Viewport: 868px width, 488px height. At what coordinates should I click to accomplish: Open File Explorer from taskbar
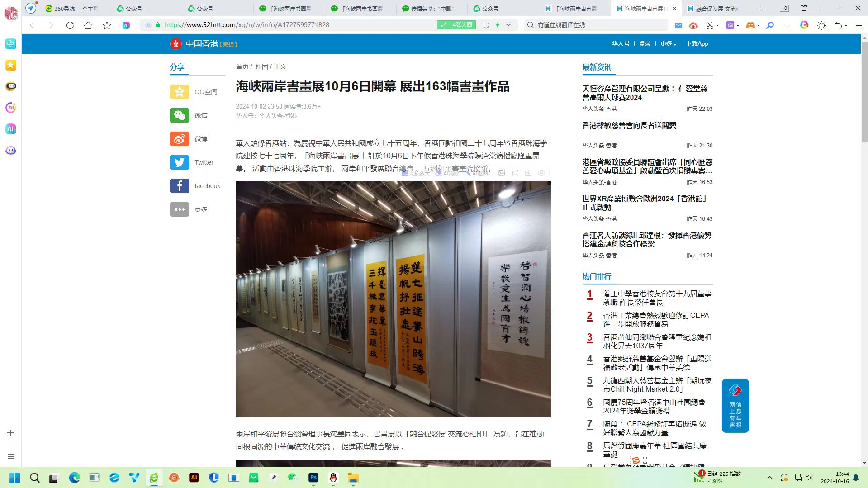(353, 478)
